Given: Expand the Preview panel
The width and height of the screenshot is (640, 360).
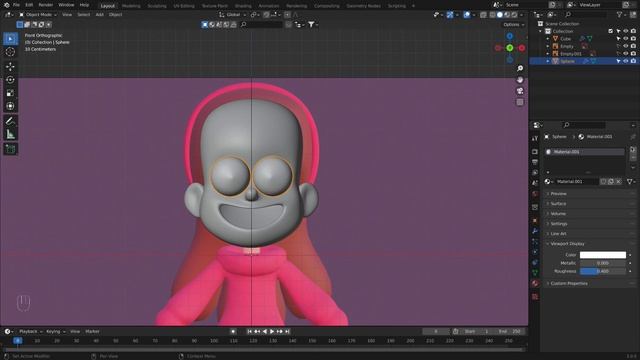Looking at the screenshot, I should [x=590, y=194].
